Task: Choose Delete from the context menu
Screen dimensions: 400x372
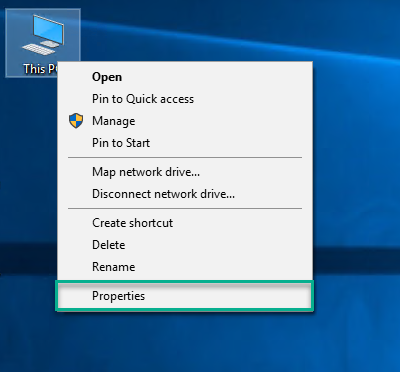Action: click(x=185, y=245)
